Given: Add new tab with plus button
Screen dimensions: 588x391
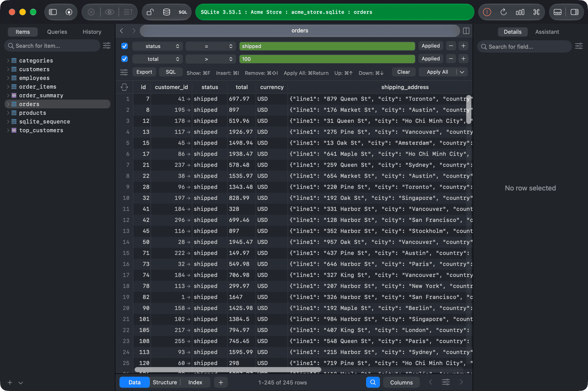Looking at the screenshot, I should tap(220, 382).
